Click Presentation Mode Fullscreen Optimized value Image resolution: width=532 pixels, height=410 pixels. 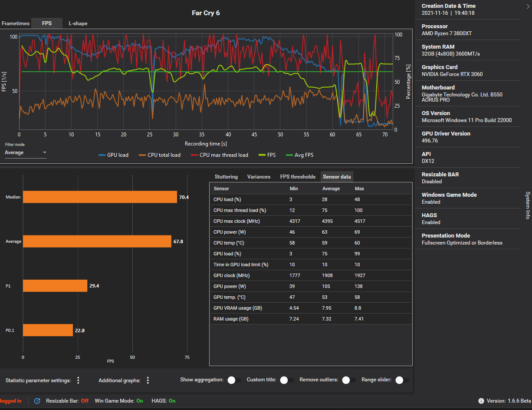click(x=462, y=243)
